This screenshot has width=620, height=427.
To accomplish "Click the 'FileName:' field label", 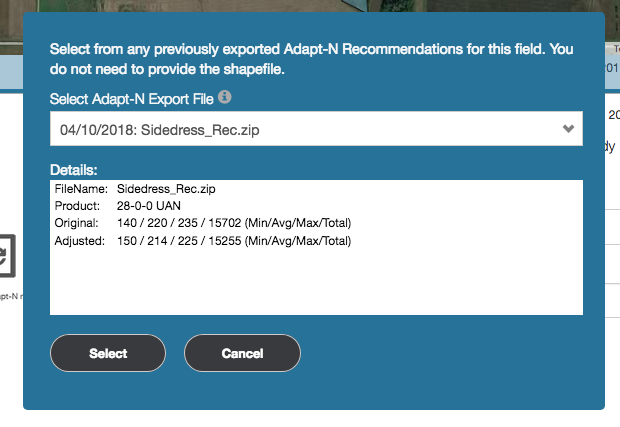I will coord(80,188).
